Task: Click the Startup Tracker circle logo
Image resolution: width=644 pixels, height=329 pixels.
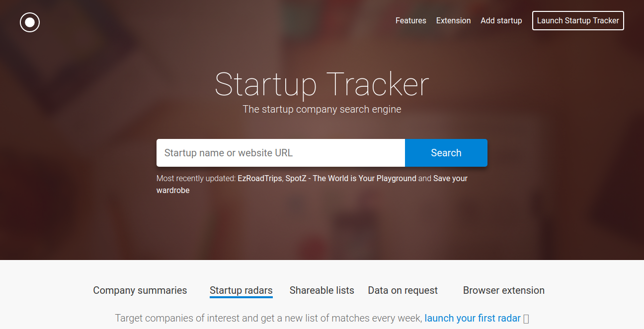Action: click(30, 22)
